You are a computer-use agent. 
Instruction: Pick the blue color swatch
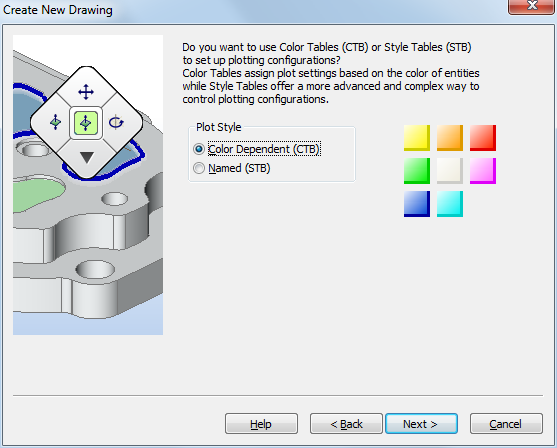click(417, 204)
